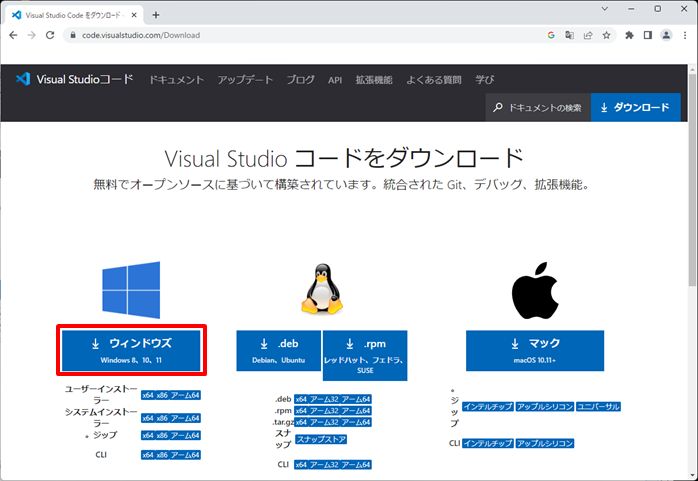This screenshot has height=481, width=698.
Task: Open a new browser tab
Action: pos(156,15)
